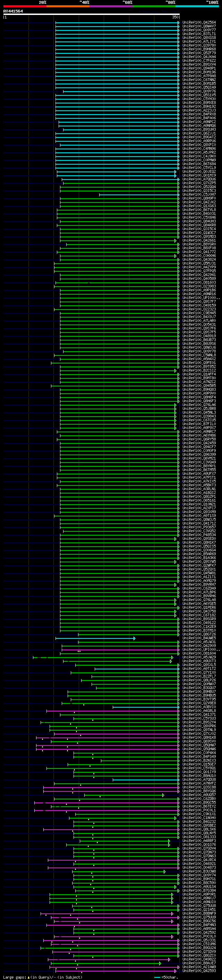Select label UniRef100_Q84UH3
This screenshot has height=980, width=222.
pos(199,221)
